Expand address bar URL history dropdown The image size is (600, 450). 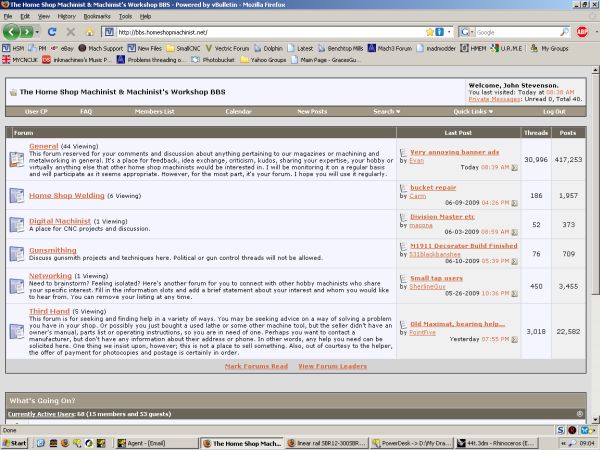pos(449,32)
